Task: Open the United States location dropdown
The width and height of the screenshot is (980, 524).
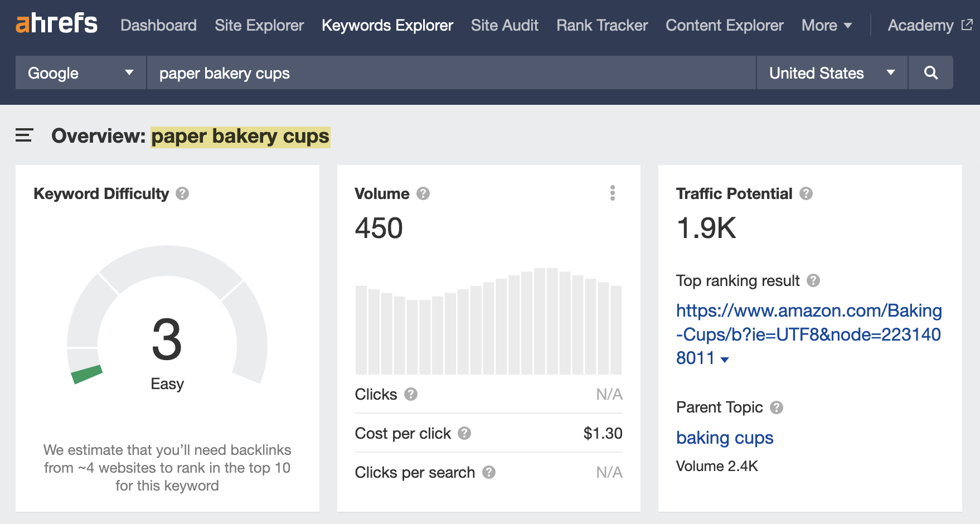Action: point(831,72)
